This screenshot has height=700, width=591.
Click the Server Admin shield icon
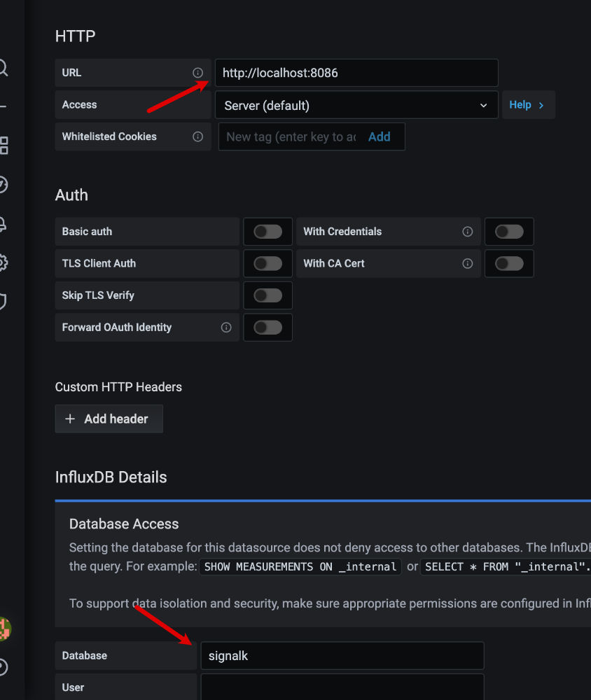(3, 302)
